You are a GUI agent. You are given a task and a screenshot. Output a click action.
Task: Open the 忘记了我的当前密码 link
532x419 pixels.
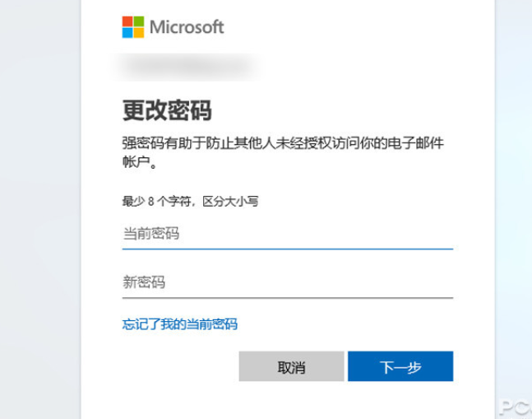click(x=179, y=324)
